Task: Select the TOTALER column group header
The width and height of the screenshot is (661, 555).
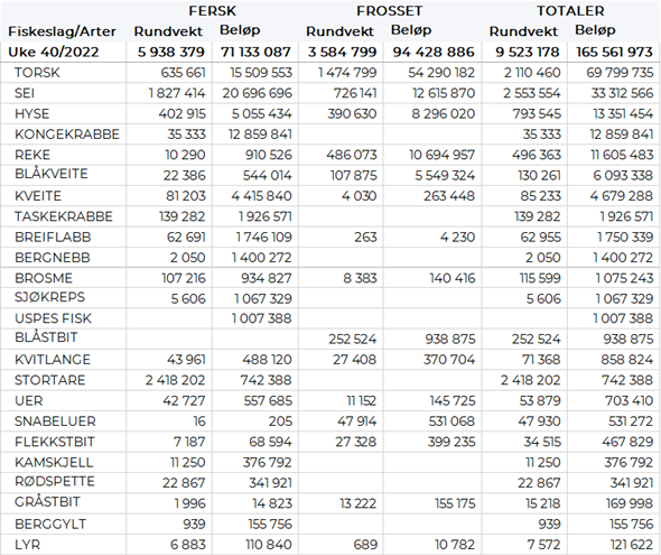Action: (570, 10)
